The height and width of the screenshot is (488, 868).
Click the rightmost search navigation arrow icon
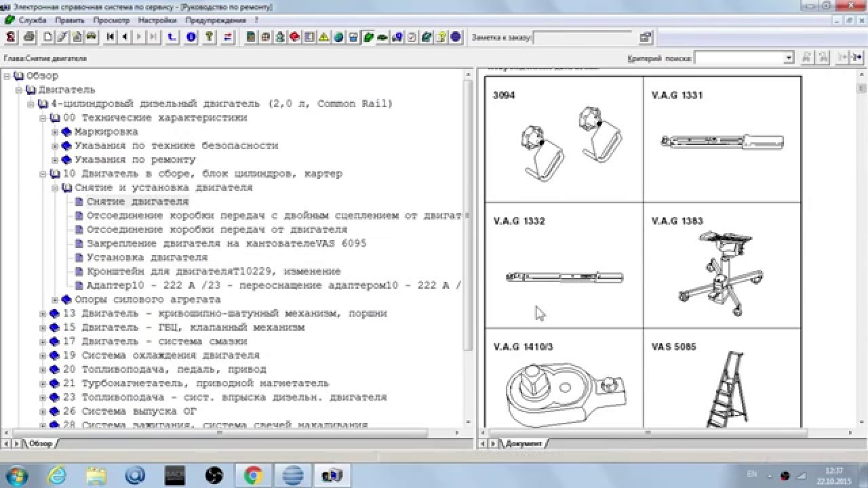[857, 58]
